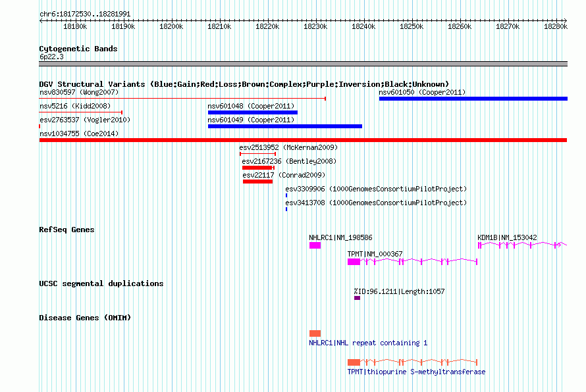The image size is (586, 392).
Task: Click the orange NHLRC1 OMIM gene box
Action: coord(315,333)
